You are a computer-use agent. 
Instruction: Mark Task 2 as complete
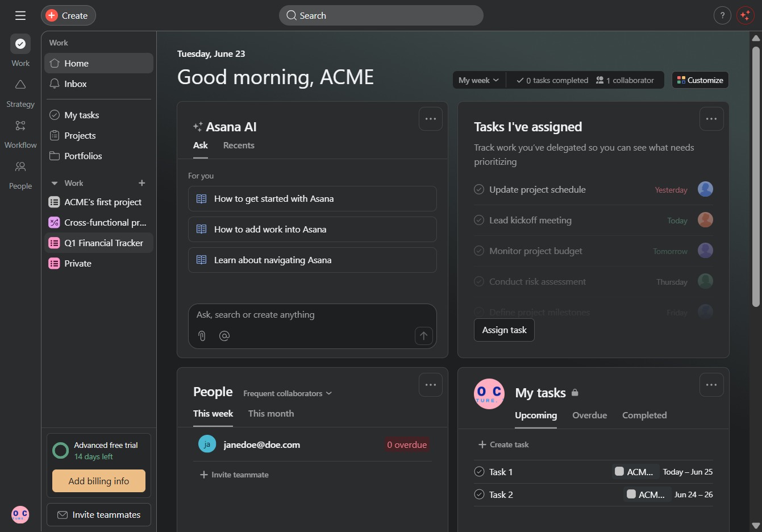coord(479,494)
